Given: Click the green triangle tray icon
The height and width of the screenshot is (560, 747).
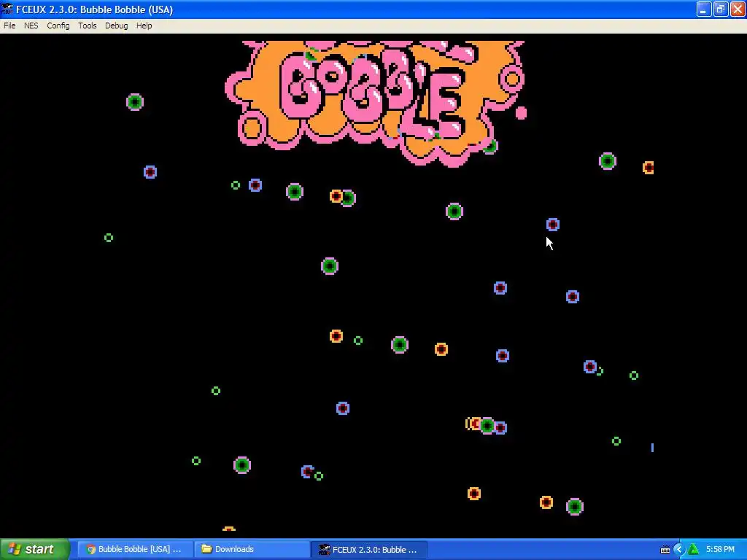Looking at the screenshot, I should point(693,550).
